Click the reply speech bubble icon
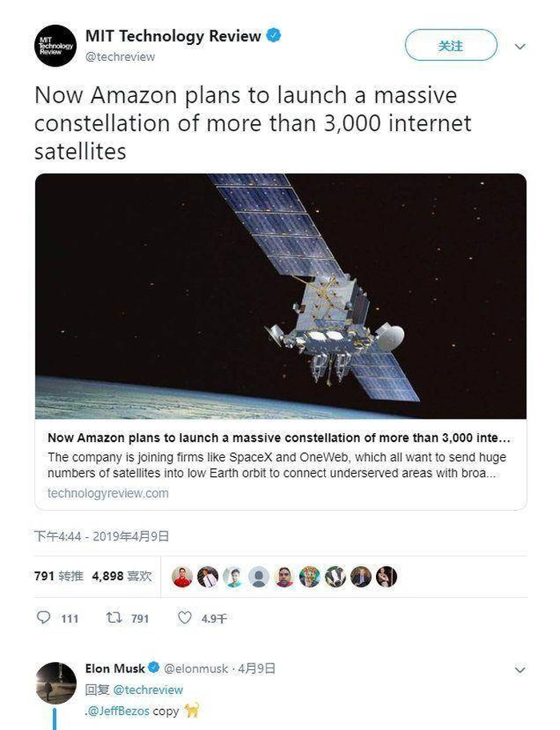The image size is (560, 730). 44,618
